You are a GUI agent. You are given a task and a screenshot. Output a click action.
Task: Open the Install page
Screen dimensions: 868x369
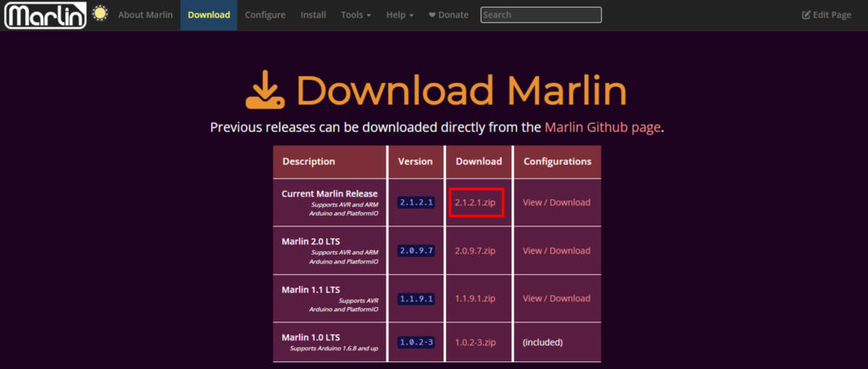coord(313,15)
